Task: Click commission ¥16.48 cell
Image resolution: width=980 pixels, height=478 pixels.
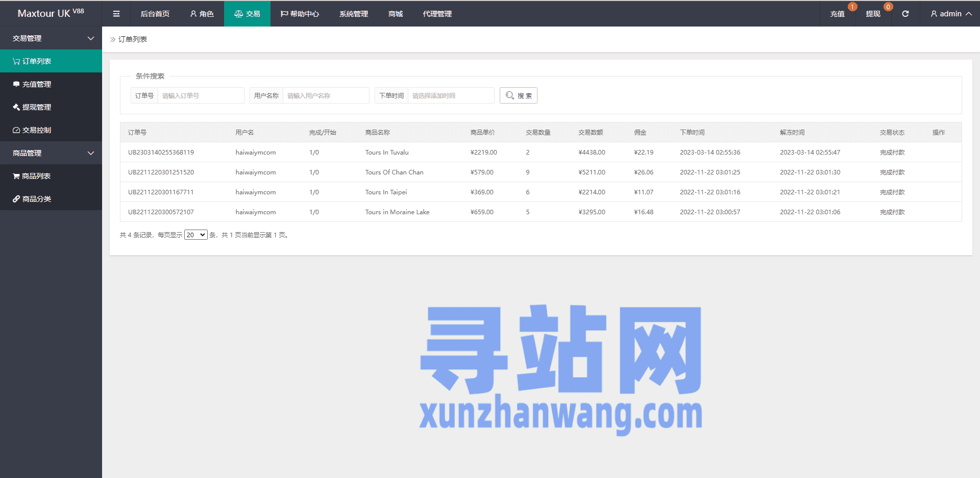Action: point(644,212)
